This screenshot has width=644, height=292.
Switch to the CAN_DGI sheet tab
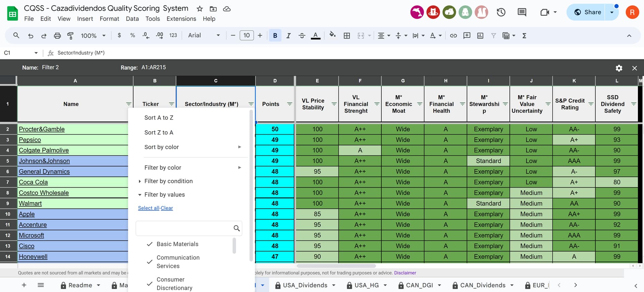pos(419,285)
